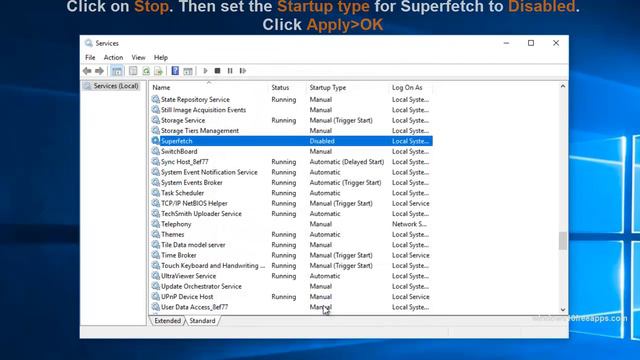Click the Back arrow in Services toolbar
The image size is (640, 360).
click(87, 71)
